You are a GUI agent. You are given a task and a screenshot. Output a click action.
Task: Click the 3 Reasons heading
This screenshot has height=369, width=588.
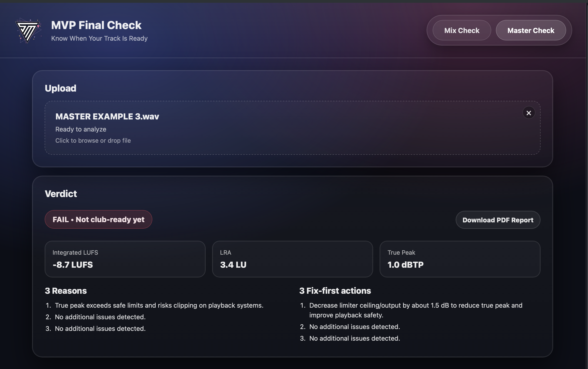(x=66, y=291)
